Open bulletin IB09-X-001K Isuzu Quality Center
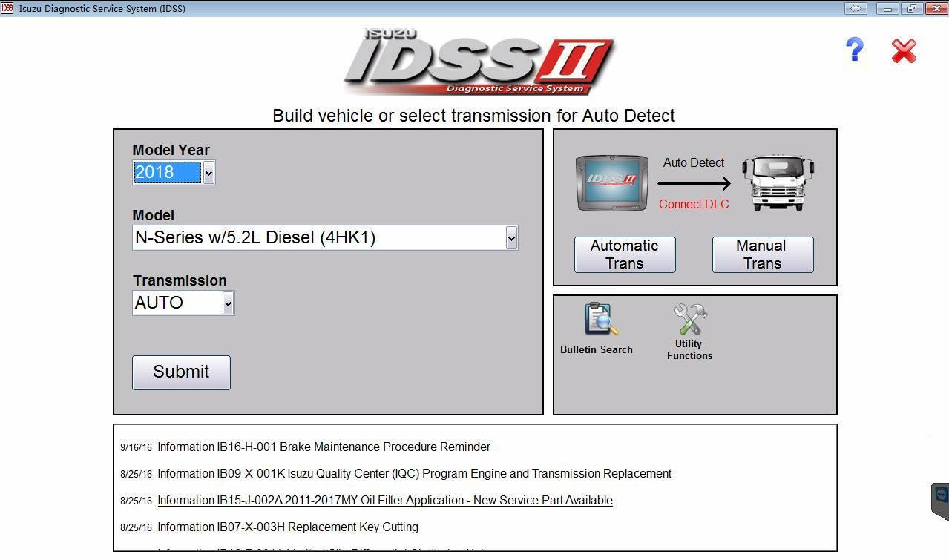Screen dimensions: 949x560 tap(414, 474)
